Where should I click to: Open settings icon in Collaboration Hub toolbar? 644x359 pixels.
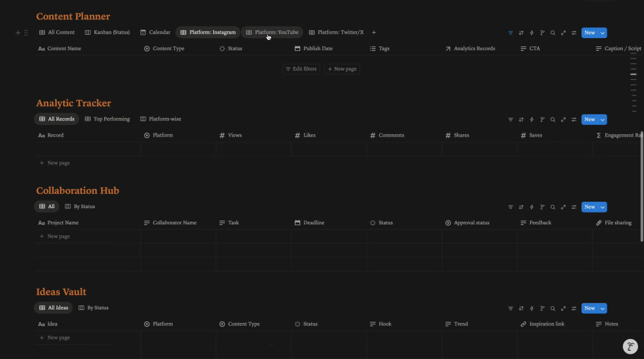click(574, 207)
